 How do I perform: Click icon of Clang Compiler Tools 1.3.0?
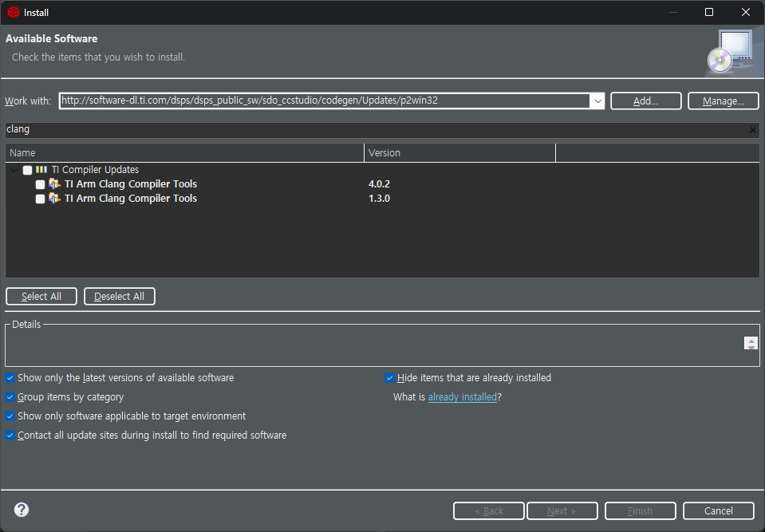(54, 199)
